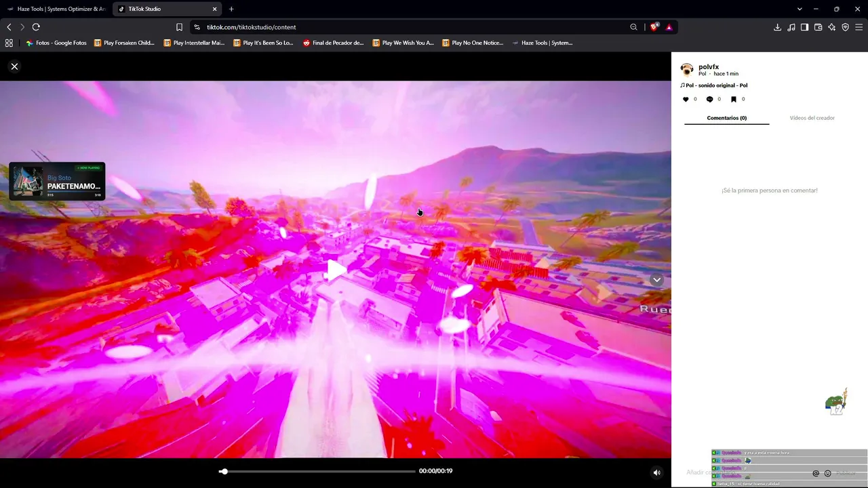The height and width of the screenshot is (488, 868).
Task: Select the TikTok Studio browser tab
Action: 167,9
